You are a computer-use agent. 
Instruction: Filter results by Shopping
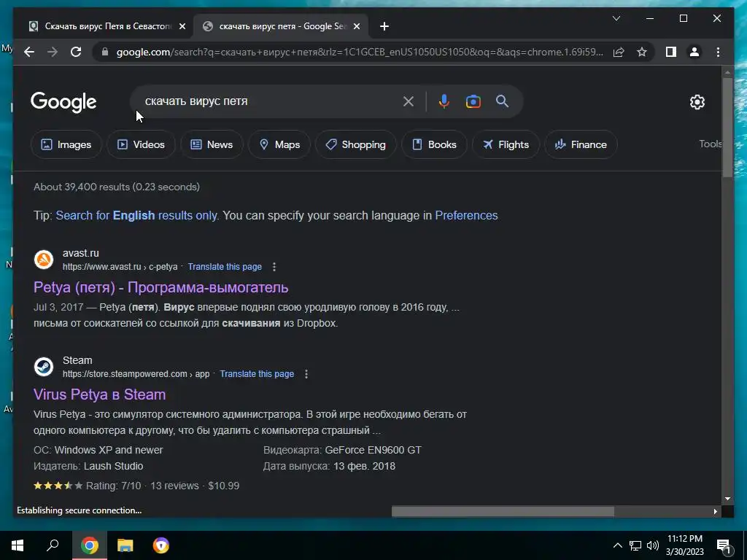[355, 144]
